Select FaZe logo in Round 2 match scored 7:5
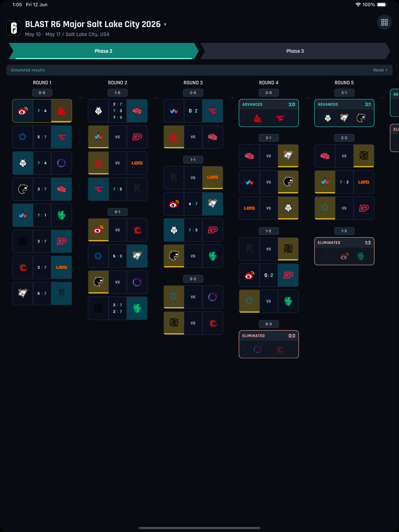Image resolution: width=399 pixels, height=532 pixels. coord(98,189)
